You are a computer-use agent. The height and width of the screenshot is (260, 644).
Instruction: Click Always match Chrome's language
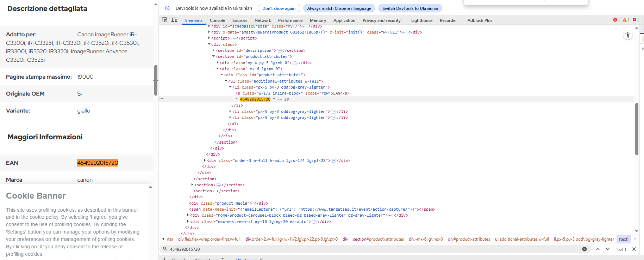coord(339,8)
